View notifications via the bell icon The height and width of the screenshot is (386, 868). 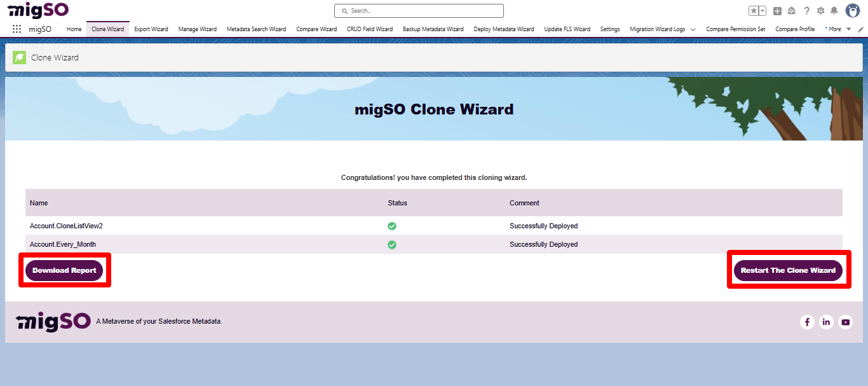coord(834,10)
